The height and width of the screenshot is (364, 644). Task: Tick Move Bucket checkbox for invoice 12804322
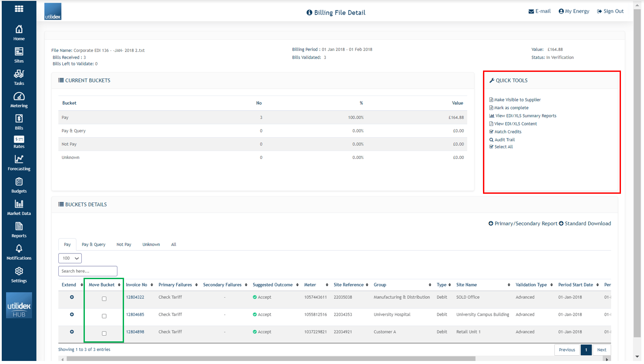pyautogui.click(x=104, y=299)
